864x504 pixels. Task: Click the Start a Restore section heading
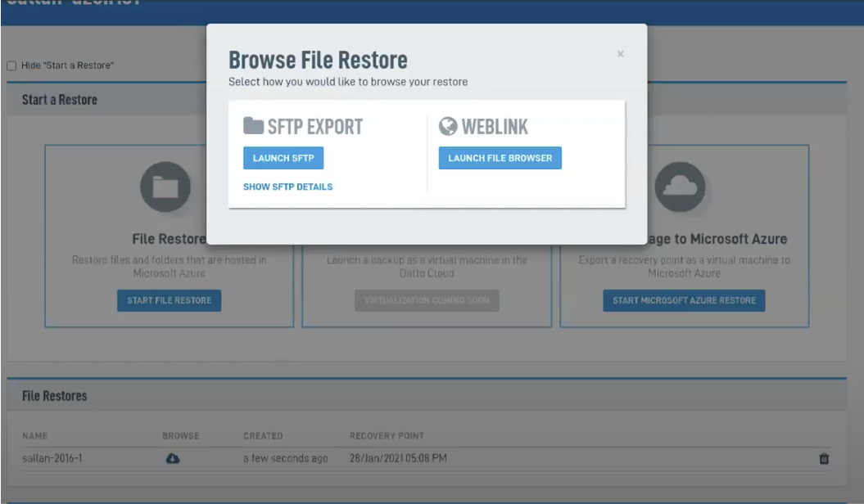click(59, 100)
